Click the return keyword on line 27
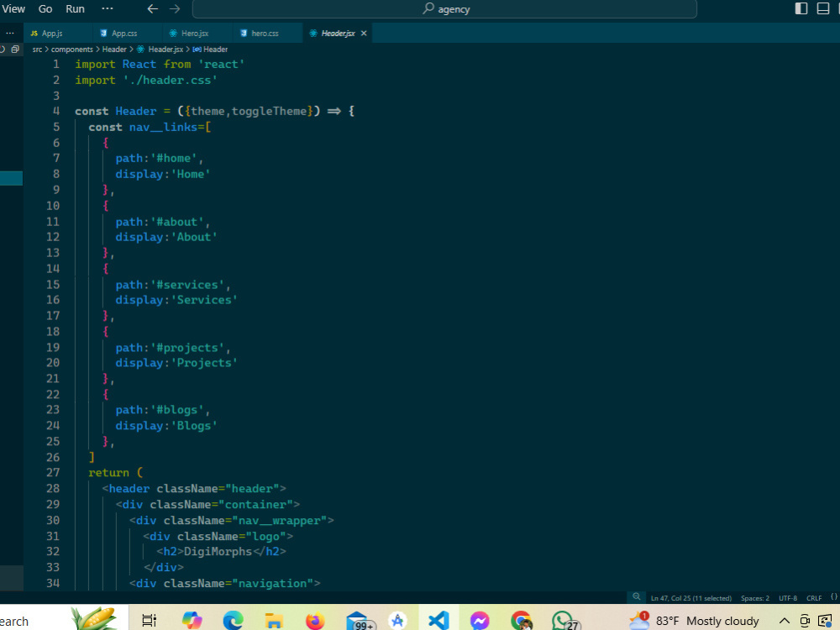Image resolution: width=840 pixels, height=630 pixels. click(x=108, y=472)
